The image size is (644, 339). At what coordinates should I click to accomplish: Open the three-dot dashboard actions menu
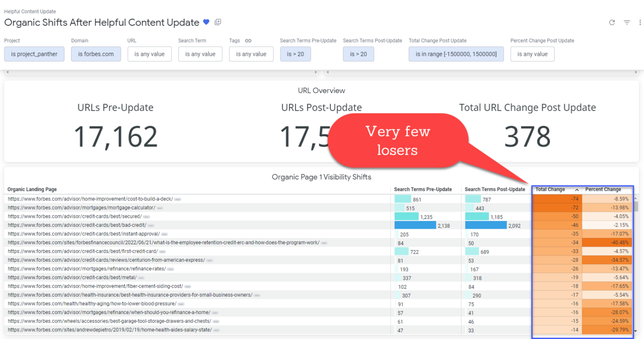[x=640, y=22]
